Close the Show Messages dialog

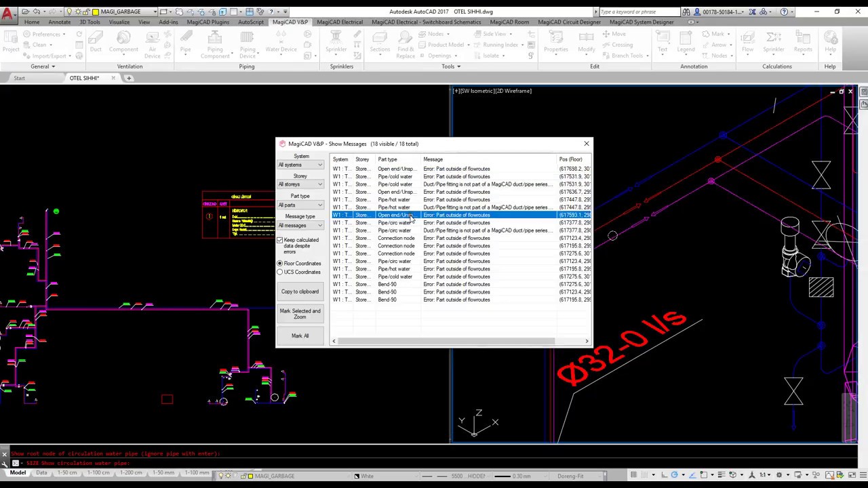click(587, 144)
